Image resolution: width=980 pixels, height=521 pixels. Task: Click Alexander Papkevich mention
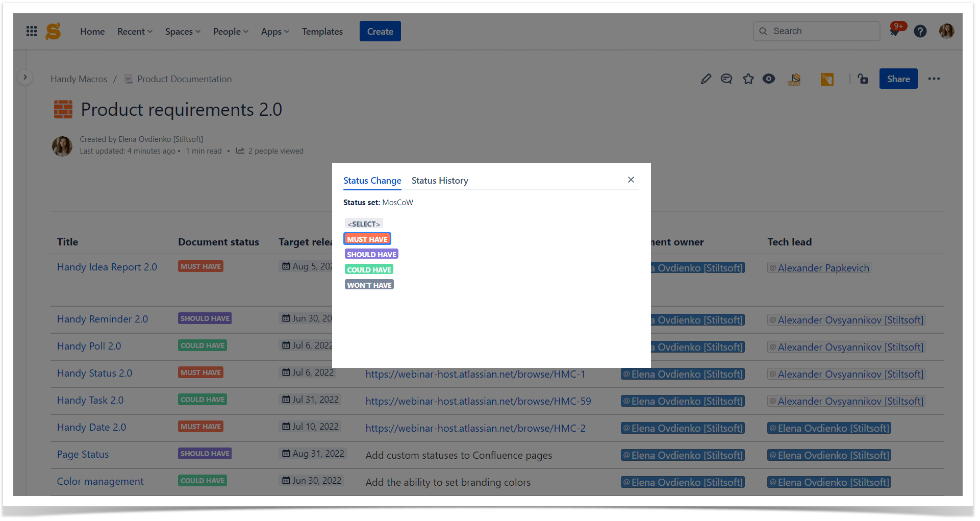819,268
